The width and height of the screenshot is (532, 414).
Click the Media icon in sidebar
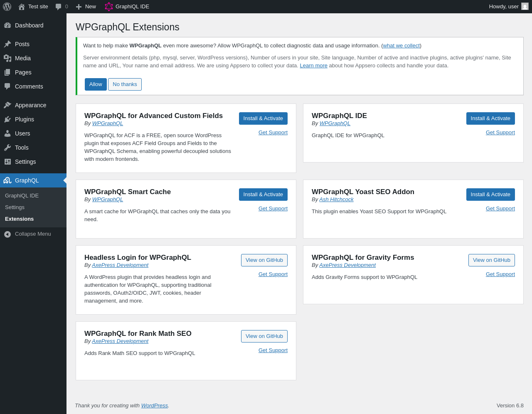(x=7, y=58)
